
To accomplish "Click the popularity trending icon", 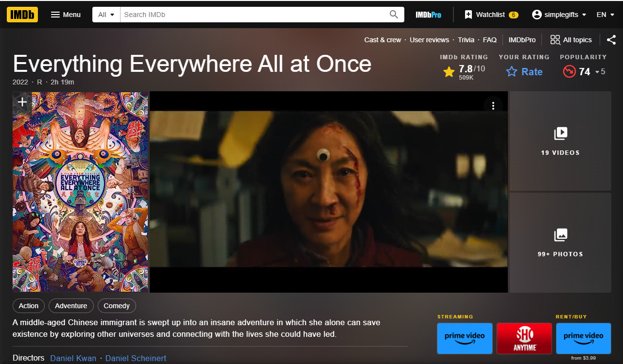I will tap(569, 72).
